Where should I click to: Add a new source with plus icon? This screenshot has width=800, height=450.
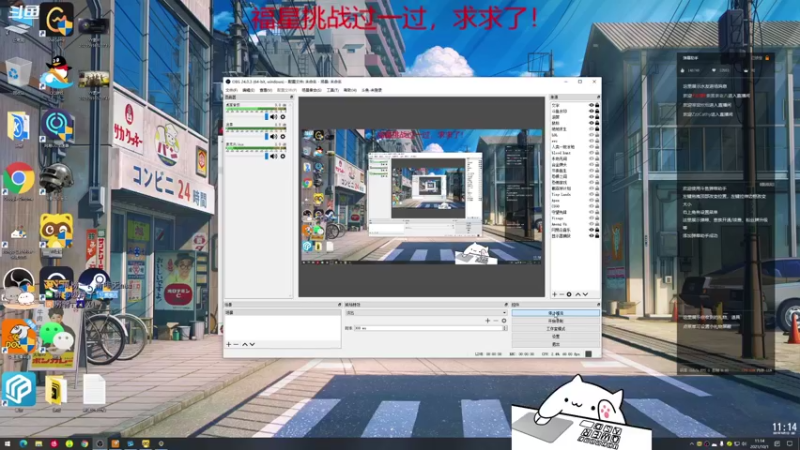555,294
